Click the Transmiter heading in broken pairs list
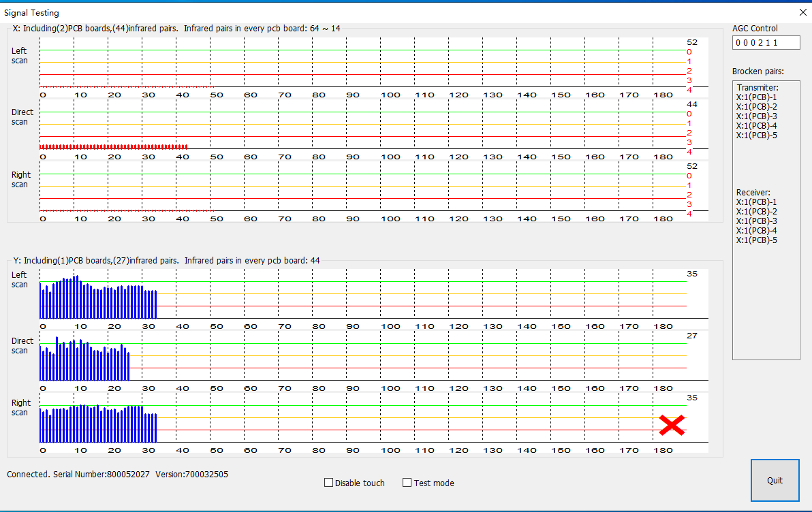 (758, 88)
